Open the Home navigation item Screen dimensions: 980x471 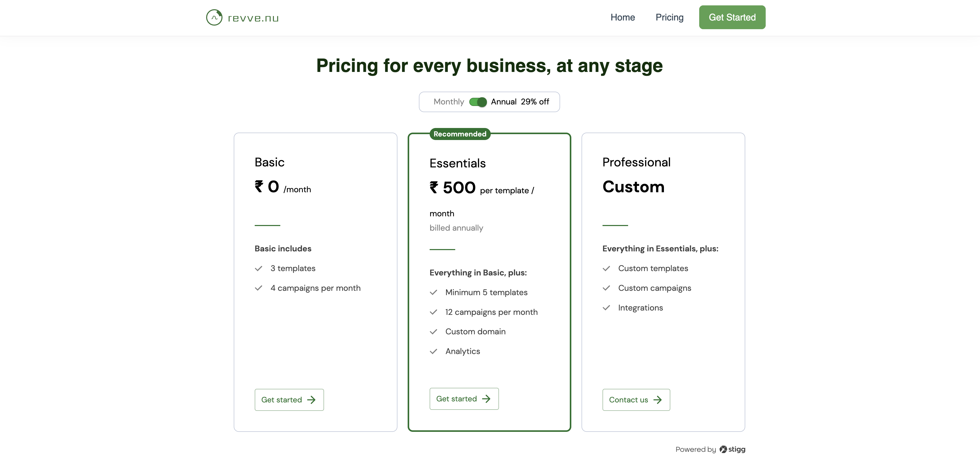[x=622, y=17]
